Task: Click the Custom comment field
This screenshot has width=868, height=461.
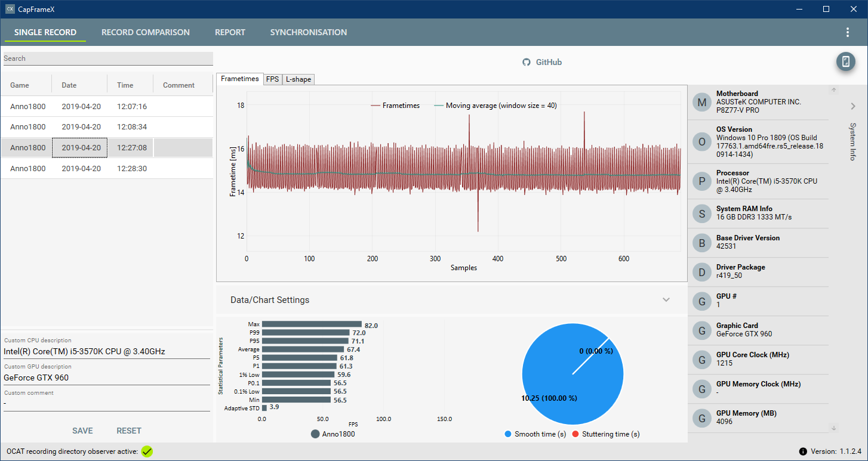Action: (x=107, y=404)
